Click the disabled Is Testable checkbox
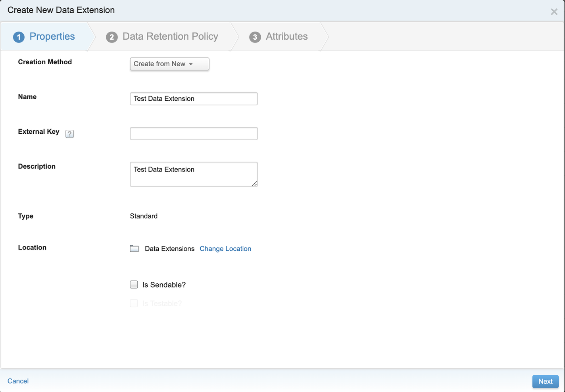The width and height of the screenshot is (565, 392). 134,304
